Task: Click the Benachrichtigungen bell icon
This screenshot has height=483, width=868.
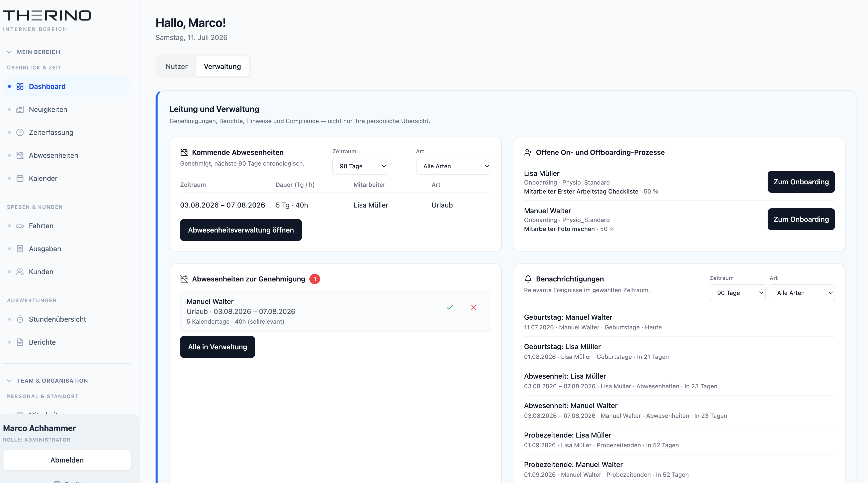Action: click(x=528, y=279)
